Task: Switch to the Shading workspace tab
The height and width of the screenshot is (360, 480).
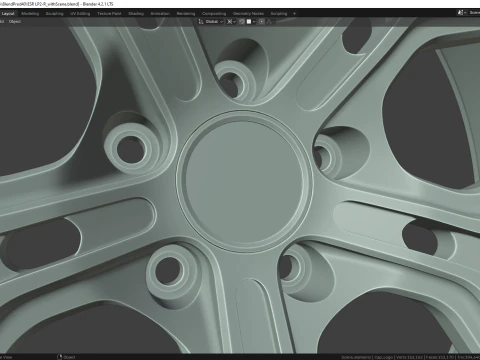Action: pos(136,14)
